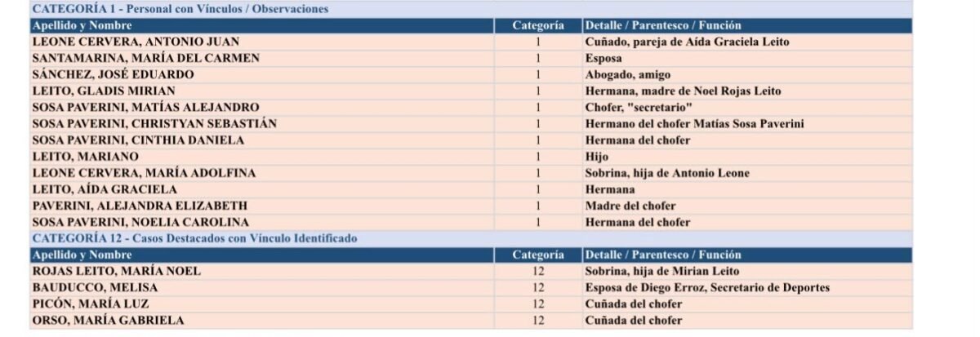Select the 'Categoría' header in the Categoría 12 table

click(538, 255)
